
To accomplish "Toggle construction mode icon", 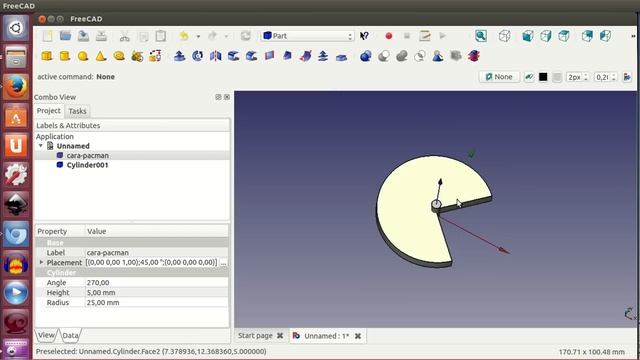I will pos(529,77).
